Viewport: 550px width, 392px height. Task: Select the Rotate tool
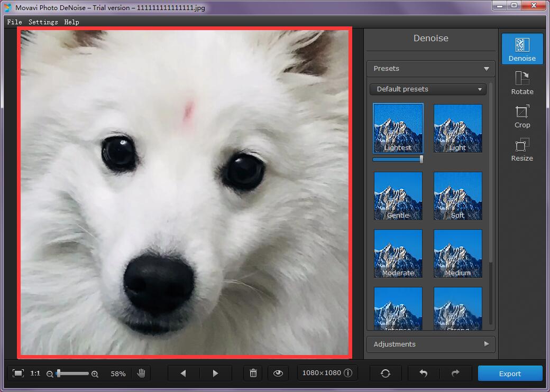[x=522, y=83]
